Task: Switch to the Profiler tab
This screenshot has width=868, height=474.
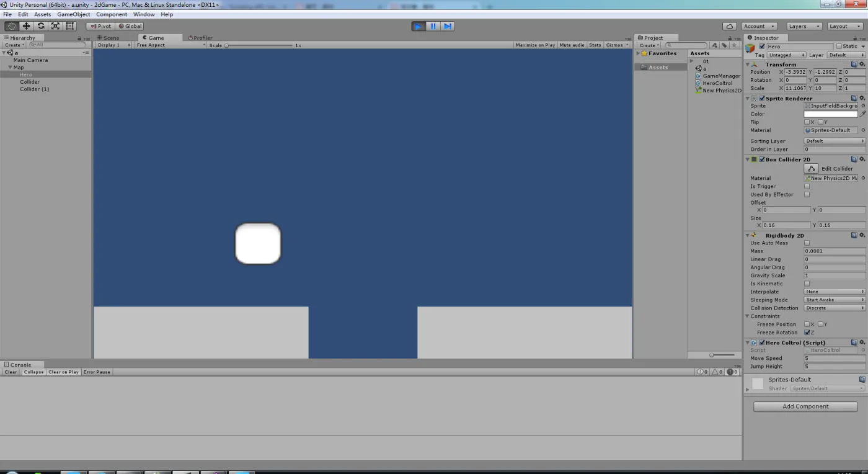Action: [x=200, y=38]
